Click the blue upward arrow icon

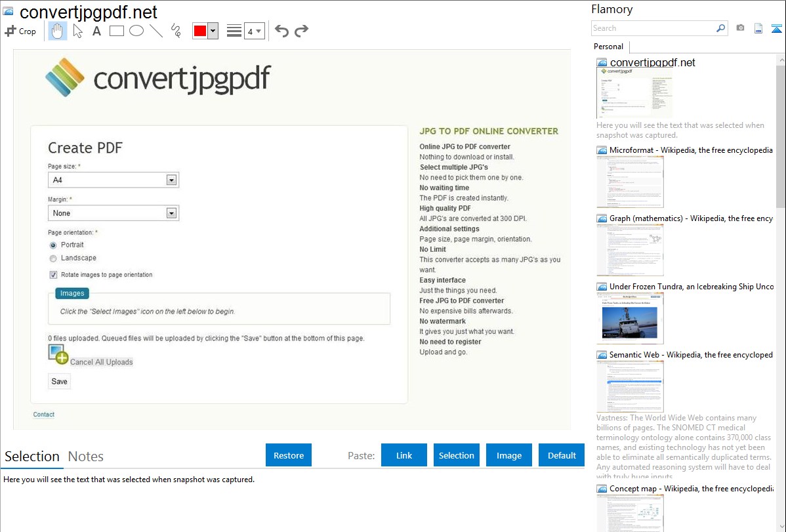pos(776,28)
